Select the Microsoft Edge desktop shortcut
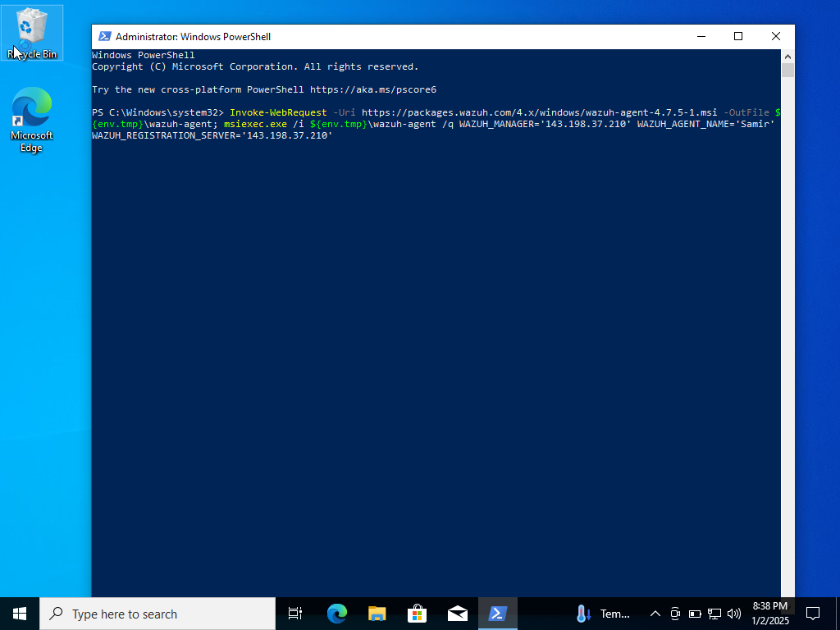The width and height of the screenshot is (840, 630). click(32, 119)
